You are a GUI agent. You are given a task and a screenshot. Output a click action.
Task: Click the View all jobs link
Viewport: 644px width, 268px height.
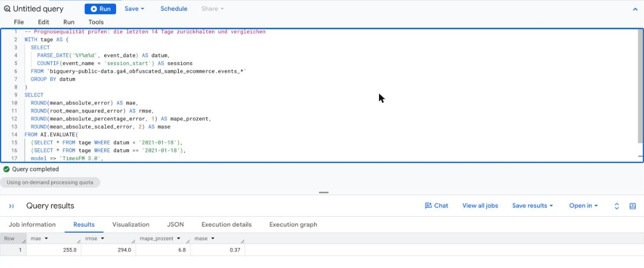point(480,205)
